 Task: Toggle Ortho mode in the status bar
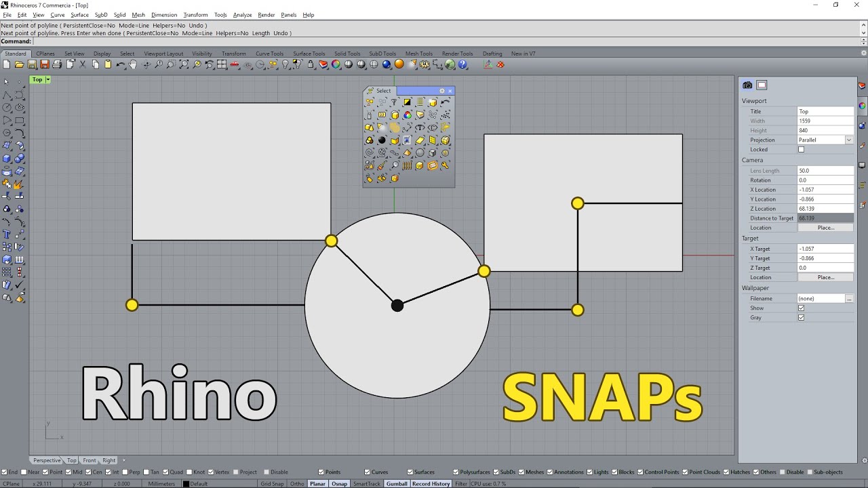[x=297, y=484]
